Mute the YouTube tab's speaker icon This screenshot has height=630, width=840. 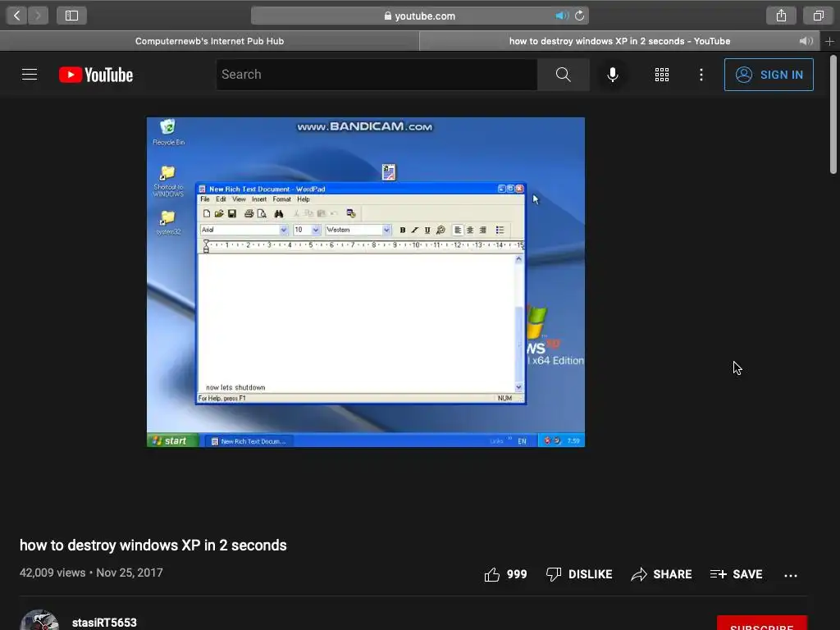[806, 41]
